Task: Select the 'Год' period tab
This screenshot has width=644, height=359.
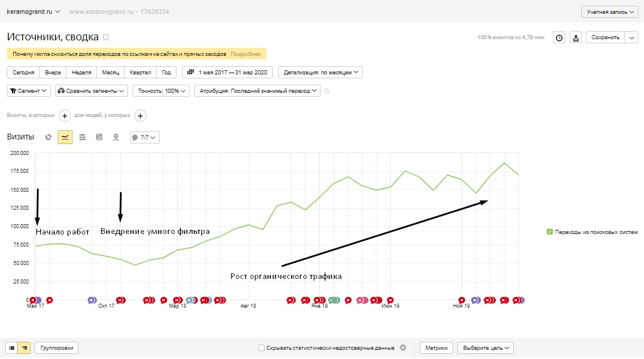Action: point(167,72)
